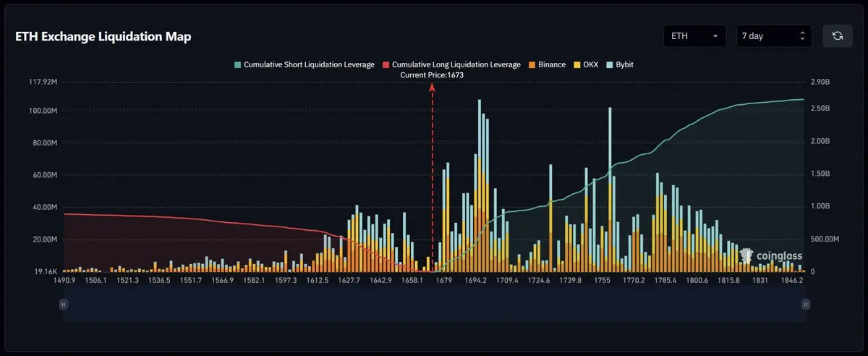The image size is (868, 356).
Task: Click the 1755 price axis label
Action: tap(601, 281)
